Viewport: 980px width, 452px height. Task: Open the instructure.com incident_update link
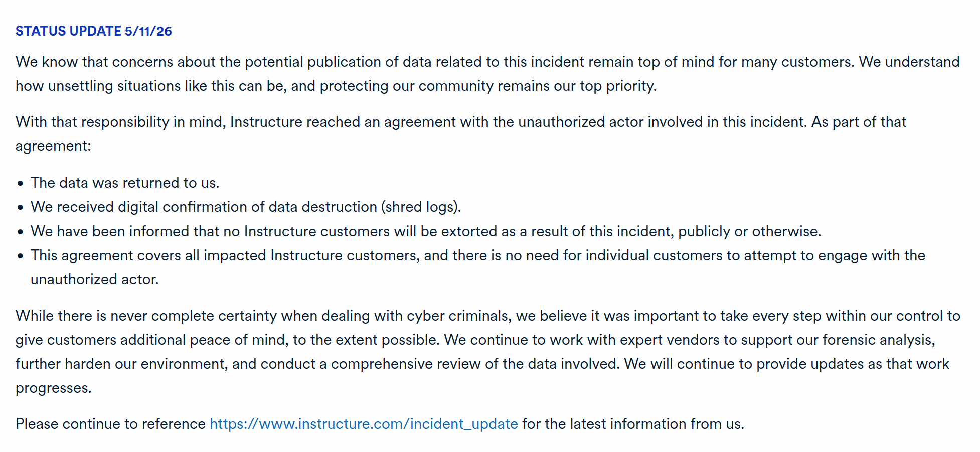tap(364, 424)
